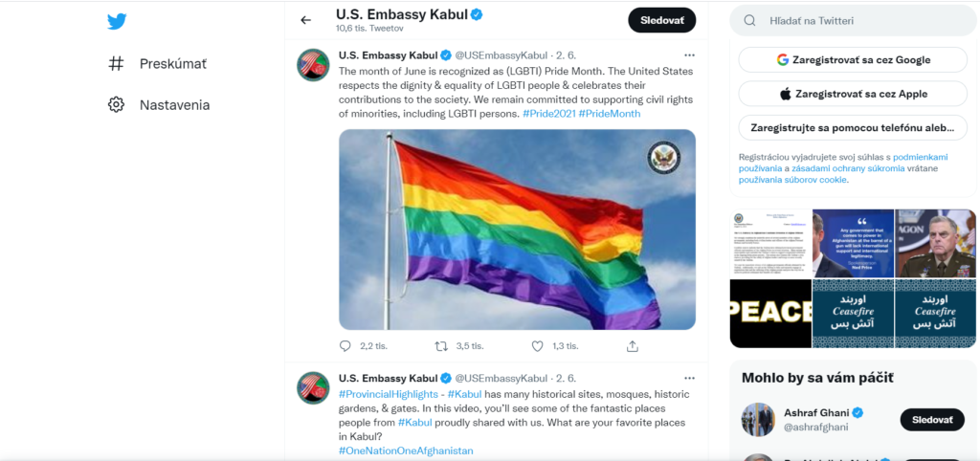Sign up with Apple button
This screenshot has height=461, width=980.
tap(853, 94)
